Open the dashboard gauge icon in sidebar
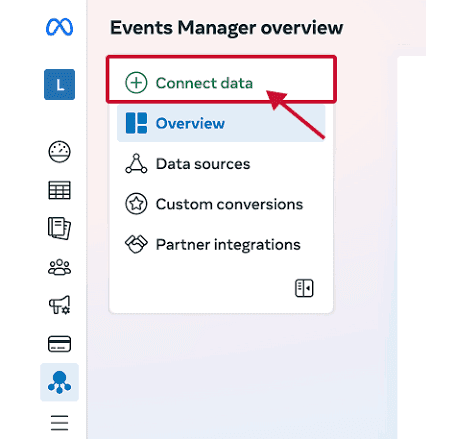This screenshot has width=455, height=439. (x=59, y=152)
